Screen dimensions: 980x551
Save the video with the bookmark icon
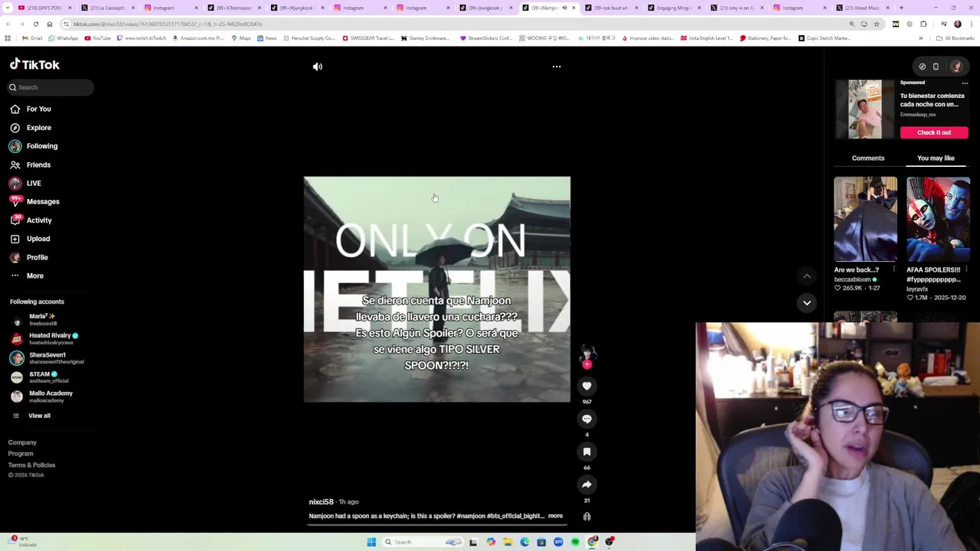coord(586,452)
